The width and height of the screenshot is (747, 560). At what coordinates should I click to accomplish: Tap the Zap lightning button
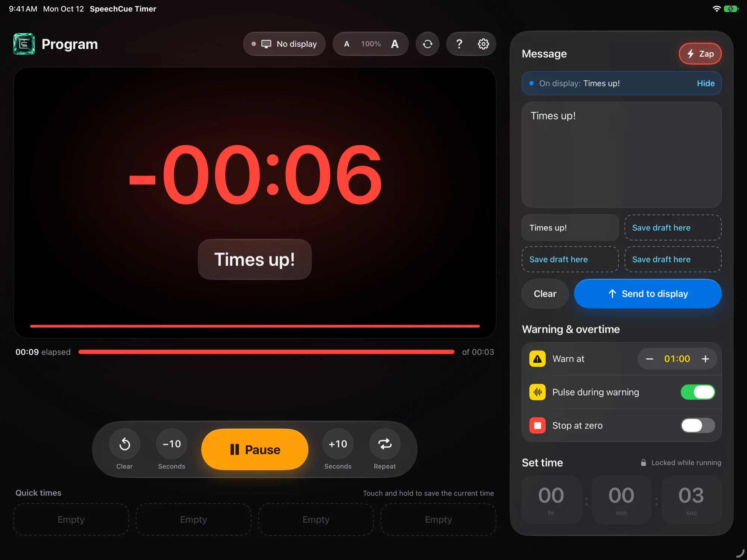tap(700, 54)
